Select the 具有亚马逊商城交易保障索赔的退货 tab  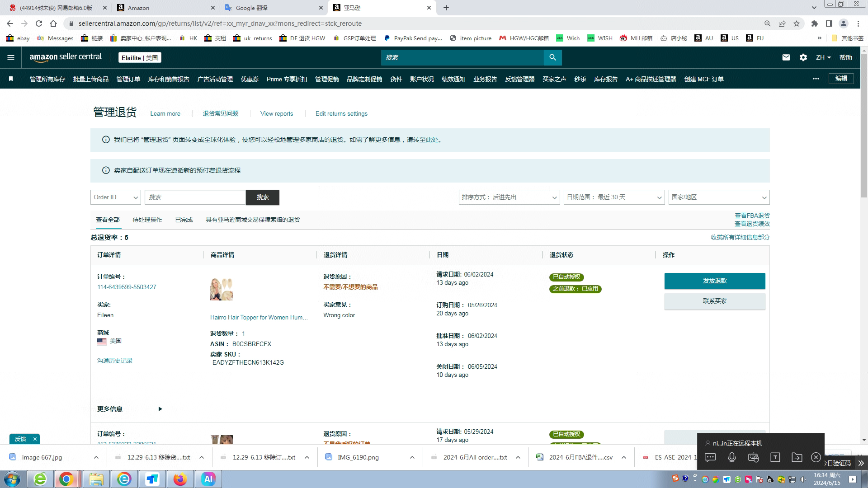point(253,220)
